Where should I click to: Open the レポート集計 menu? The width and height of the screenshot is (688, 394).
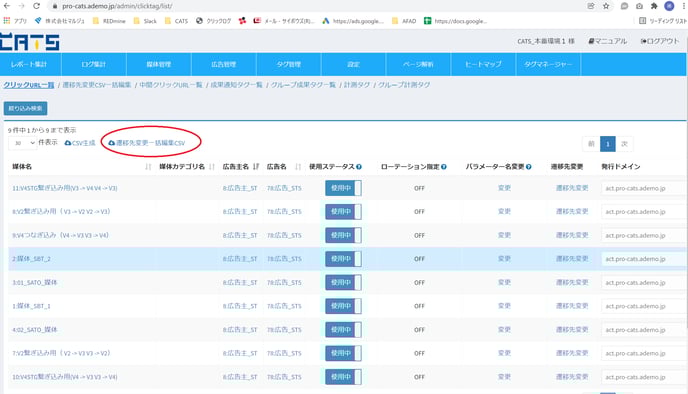coord(29,64)
